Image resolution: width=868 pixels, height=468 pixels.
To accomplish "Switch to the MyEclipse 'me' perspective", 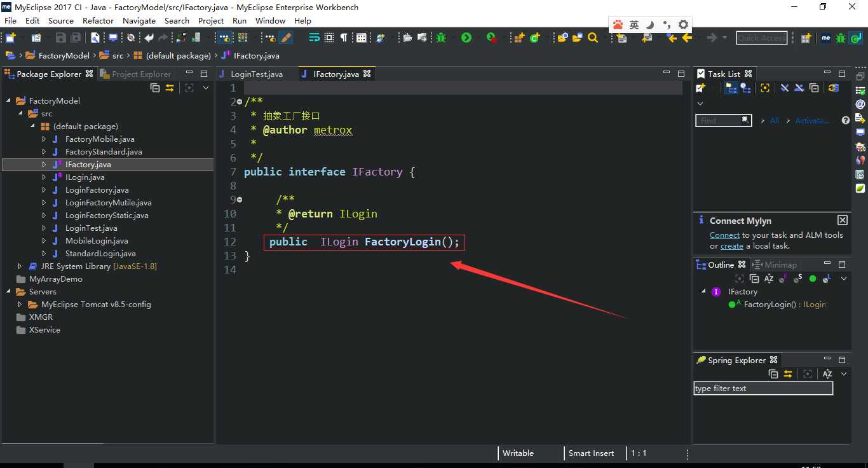I will tap(825, 38).
